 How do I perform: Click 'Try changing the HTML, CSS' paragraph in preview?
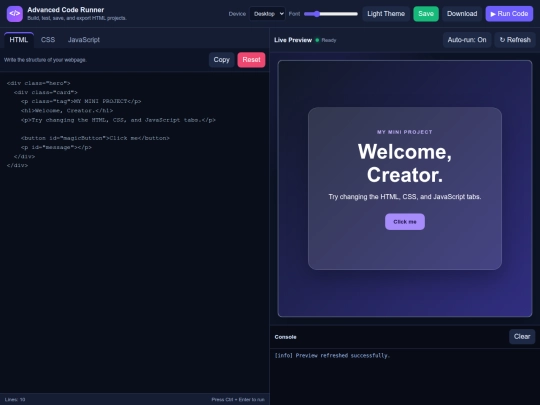pos(405,197)
